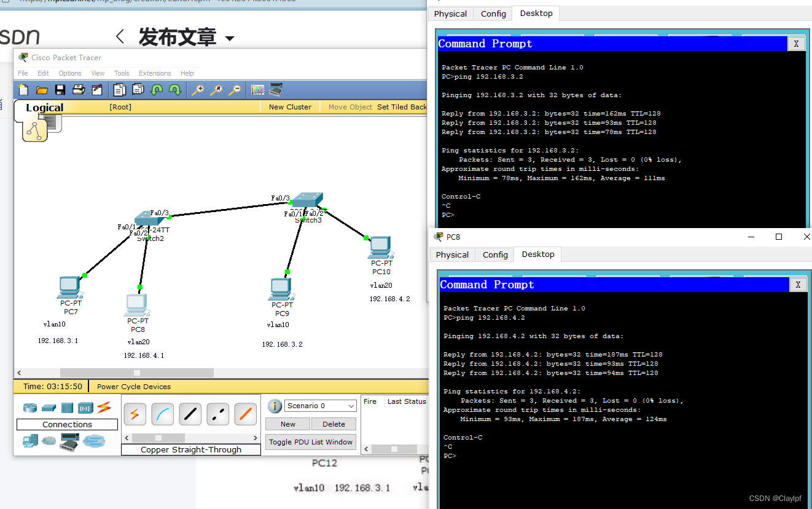812x509 pixels.
Task: Open the View menu
Action: [x=98, y=73]
